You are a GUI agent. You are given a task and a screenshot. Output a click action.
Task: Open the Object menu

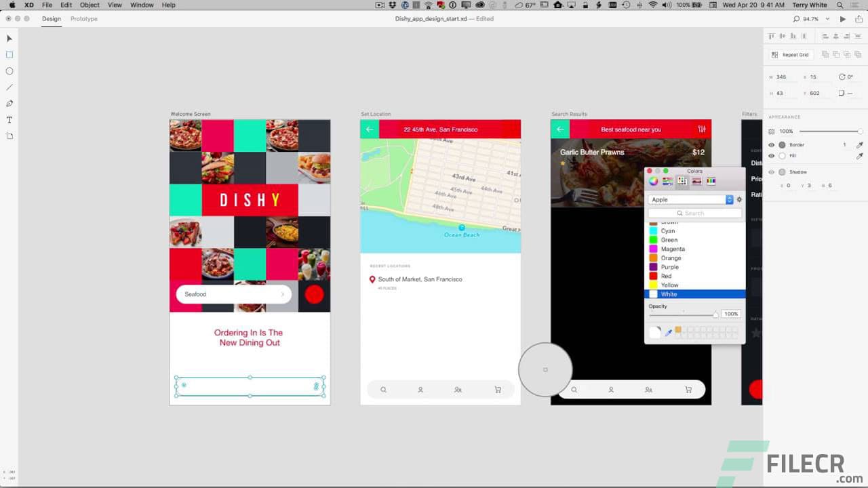tap(89, 5)
